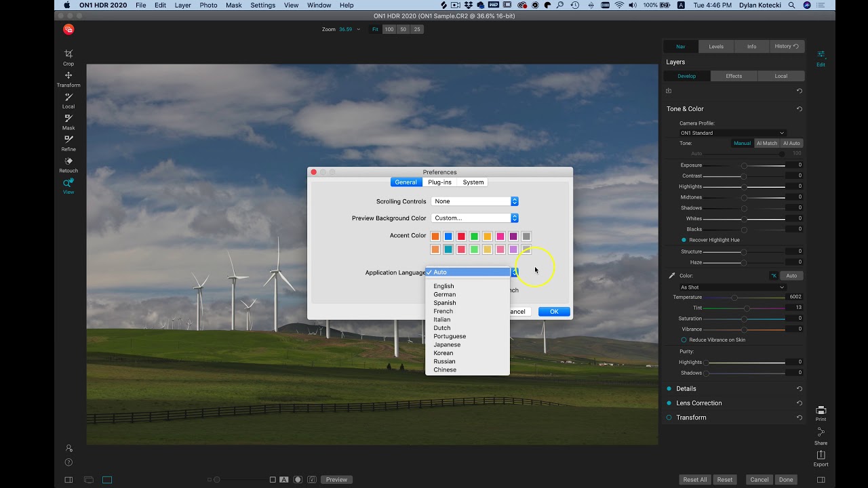The width and height of the screenshot is (868, 488).
Task: Click the Done button
Action: point(786,480)
